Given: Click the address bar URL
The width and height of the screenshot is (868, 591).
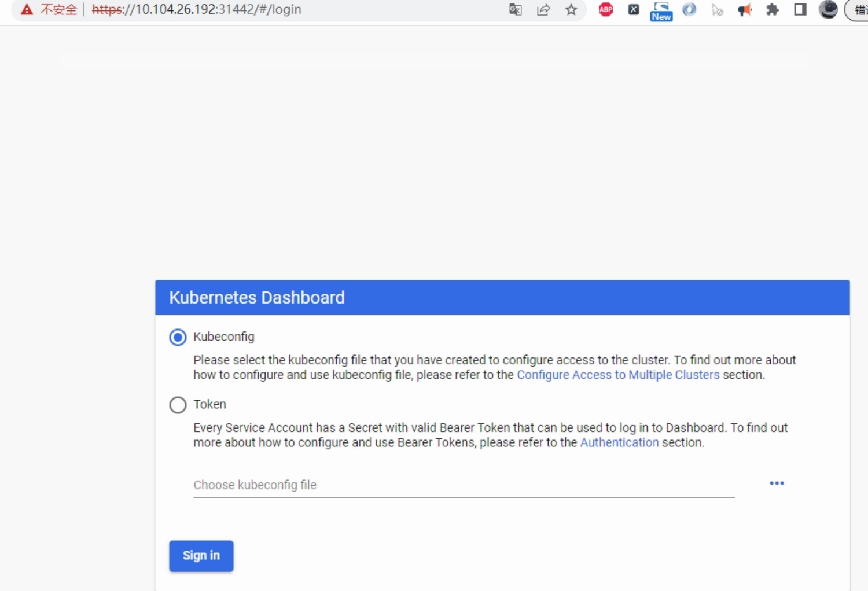Looking at the screenshot, I should tap(197, 9).
